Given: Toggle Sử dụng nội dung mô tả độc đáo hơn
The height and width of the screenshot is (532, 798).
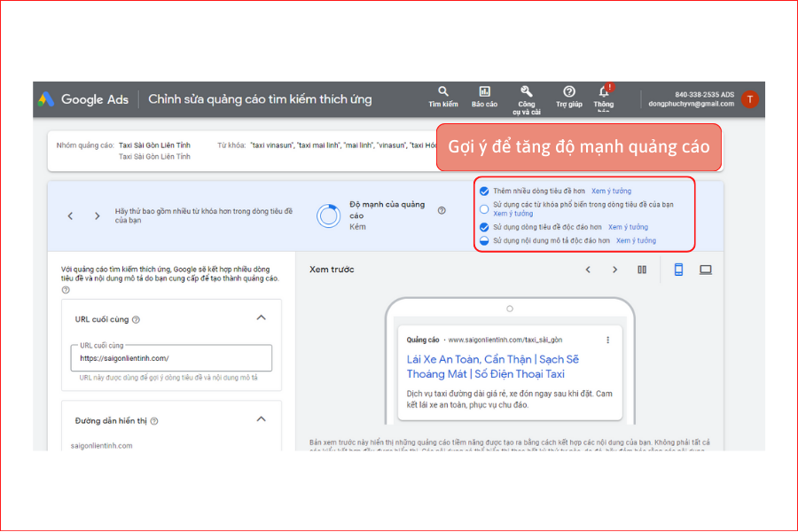Looking at the screenshot, I should [484, 240].
